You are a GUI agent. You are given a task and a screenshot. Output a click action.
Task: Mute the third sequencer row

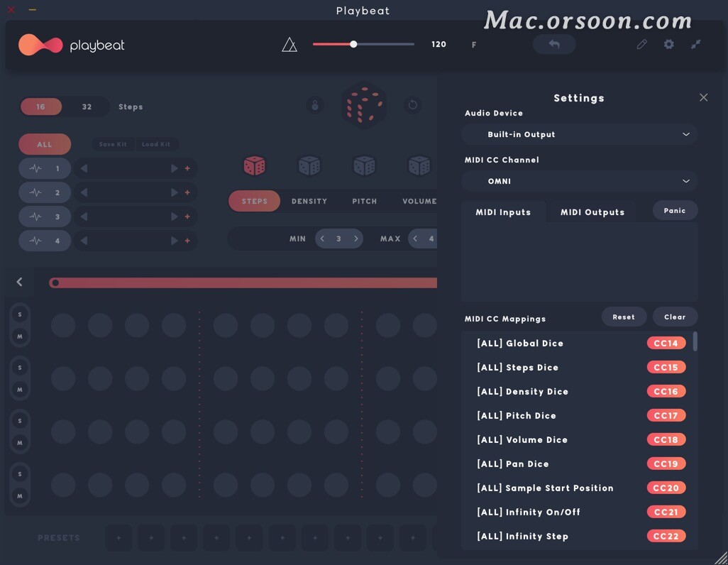[x=20, y=443]
